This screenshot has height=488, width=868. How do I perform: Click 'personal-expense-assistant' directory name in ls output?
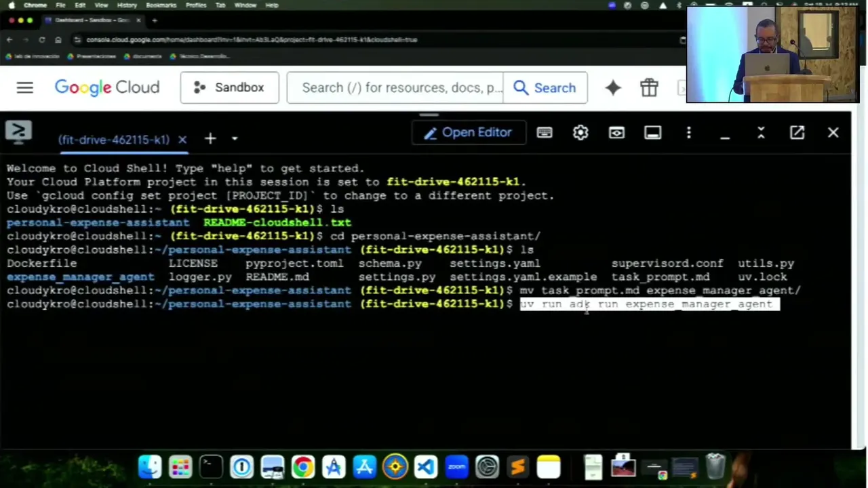tap(98, 222)
